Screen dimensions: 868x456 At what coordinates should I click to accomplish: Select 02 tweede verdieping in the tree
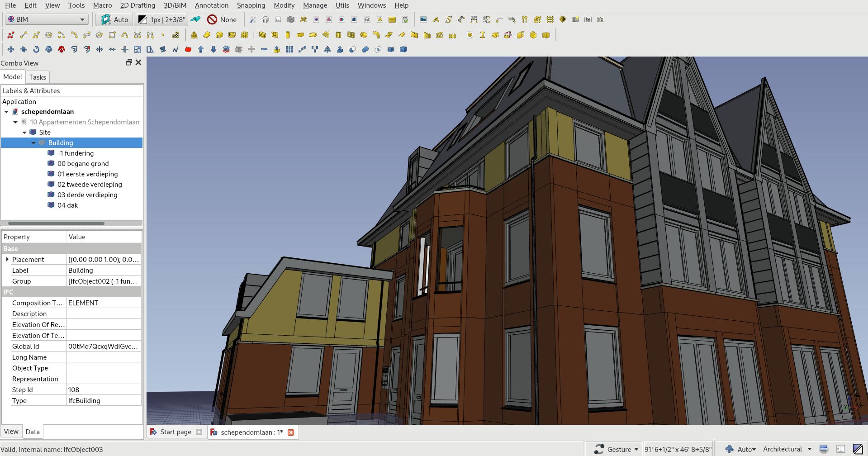(89, 184)
